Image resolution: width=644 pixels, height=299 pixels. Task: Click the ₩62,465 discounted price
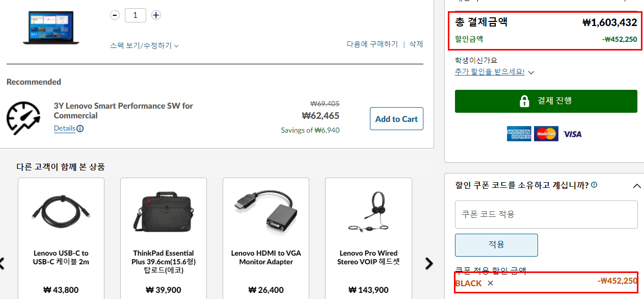coord(320,116)
